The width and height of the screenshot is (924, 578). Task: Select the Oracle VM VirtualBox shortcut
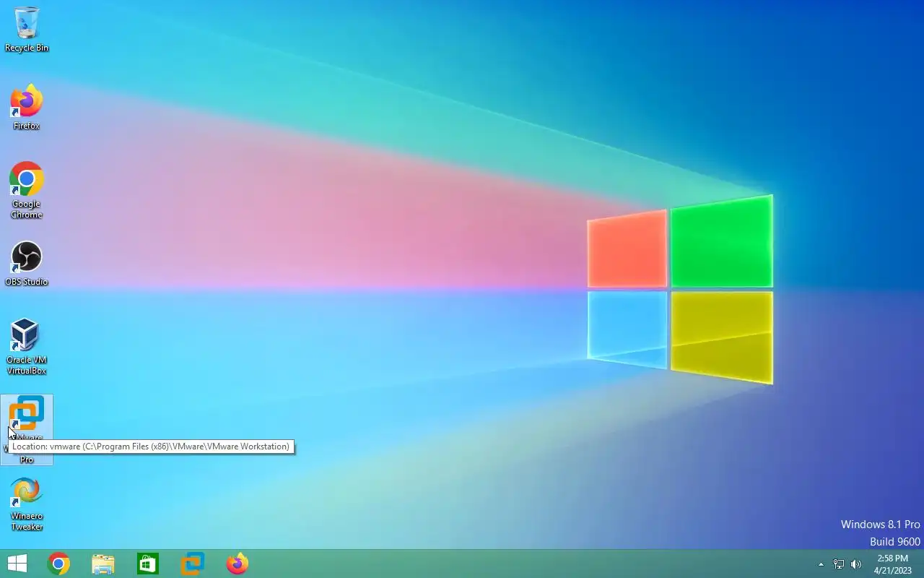(27, 347)
